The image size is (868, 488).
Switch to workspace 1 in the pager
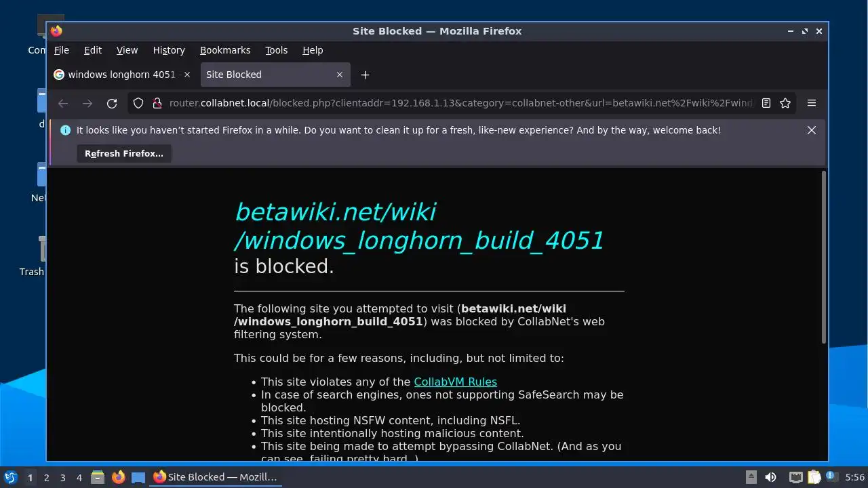(x=30, y=478)
